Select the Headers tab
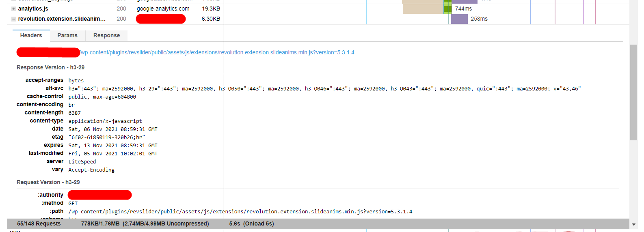The image size is (644, 232). (31, 35)
